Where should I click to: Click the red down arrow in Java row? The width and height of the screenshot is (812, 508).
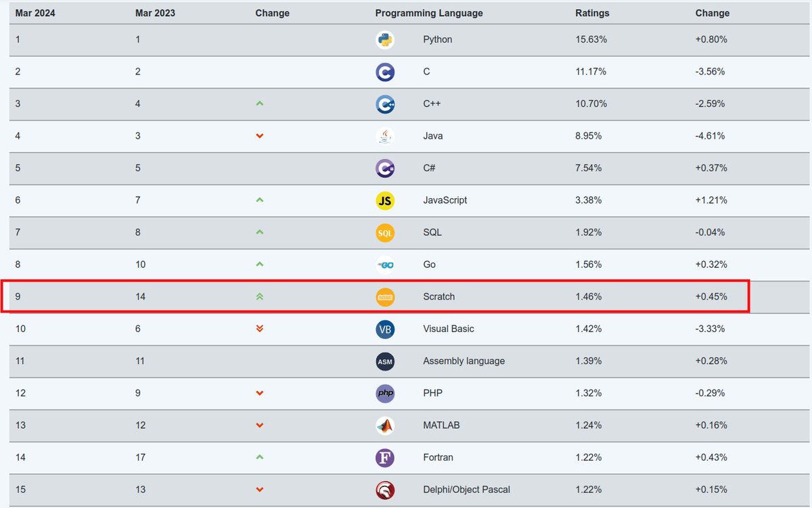[x=260, y=136]
